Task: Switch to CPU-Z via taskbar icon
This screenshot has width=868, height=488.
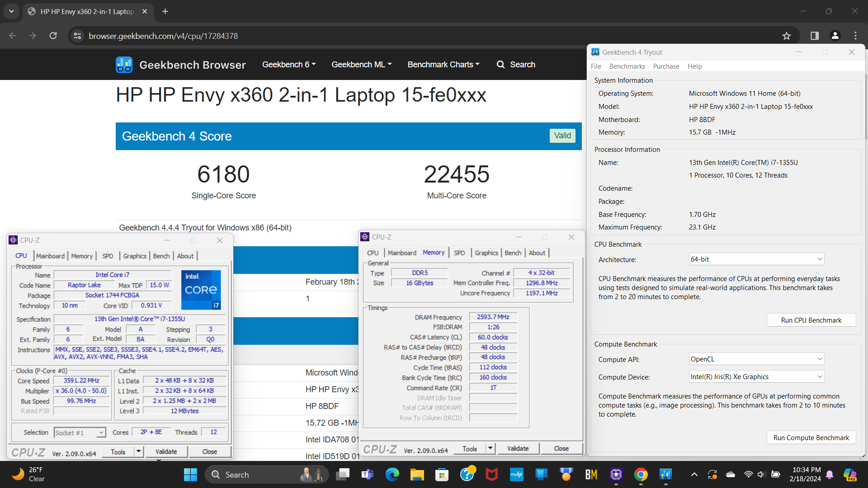Action: click(616, 474)
